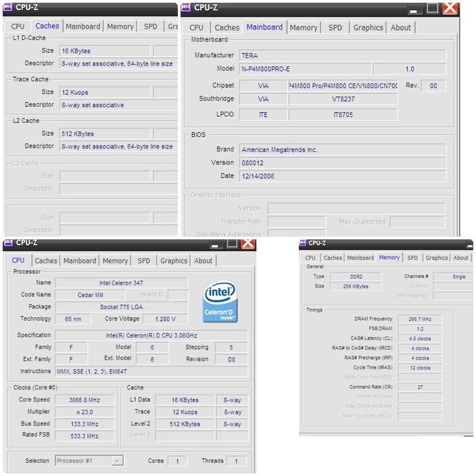Click BIOS Brand field American Megatrends Inc.
This screenshot has height=476, width=476.
tap(343, 149)
